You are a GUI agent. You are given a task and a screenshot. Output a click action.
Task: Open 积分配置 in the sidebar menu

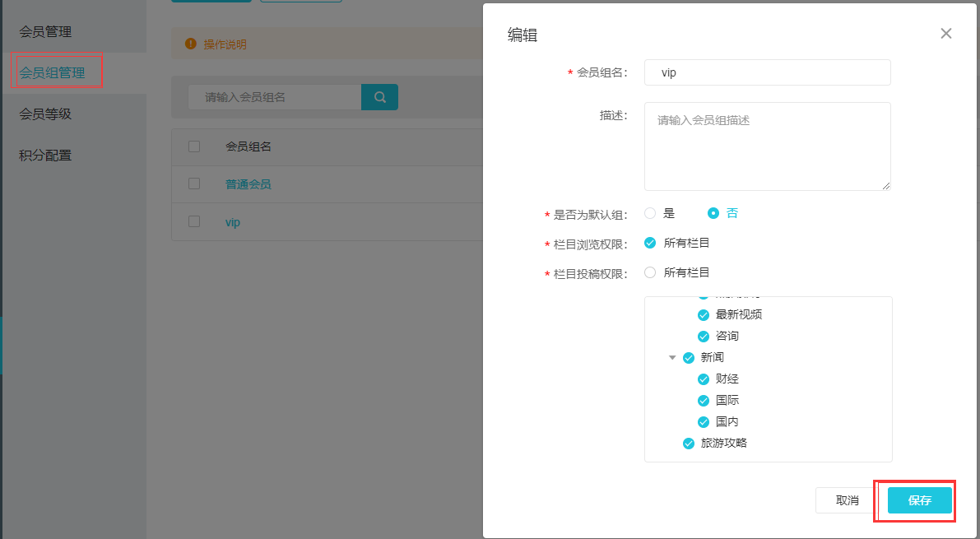(46, 156)
